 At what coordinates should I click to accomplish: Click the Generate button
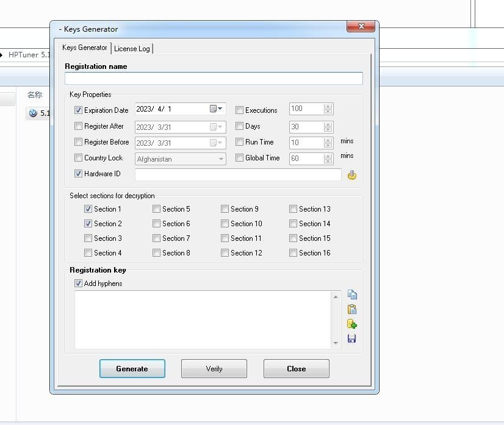click(x=132, y=368)
